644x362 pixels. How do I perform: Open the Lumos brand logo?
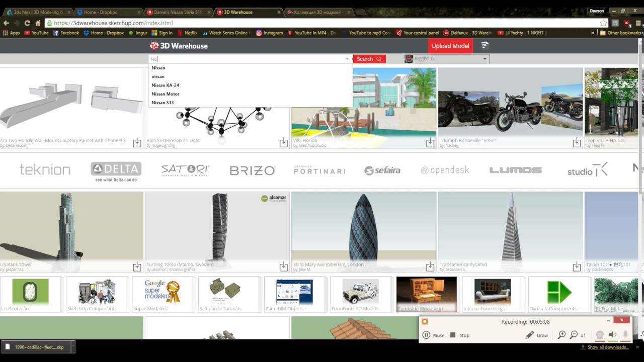[516, 170]
